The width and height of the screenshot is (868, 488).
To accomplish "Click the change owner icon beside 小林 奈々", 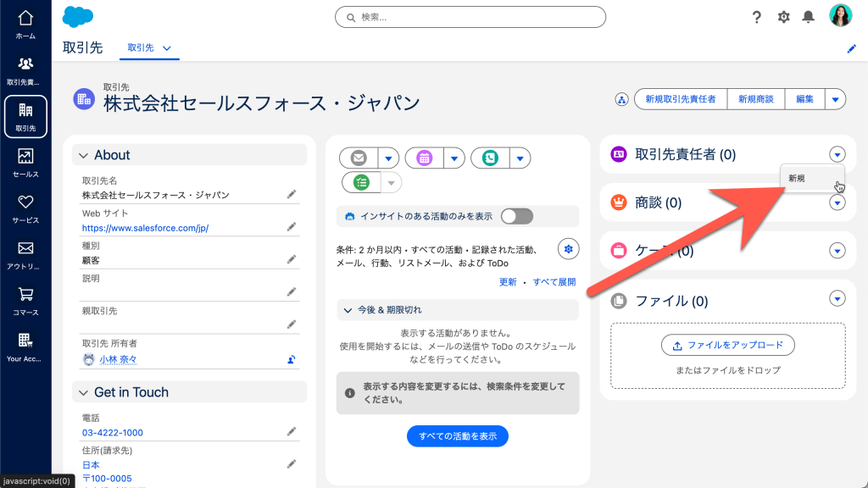I will (x=291, y=359).
